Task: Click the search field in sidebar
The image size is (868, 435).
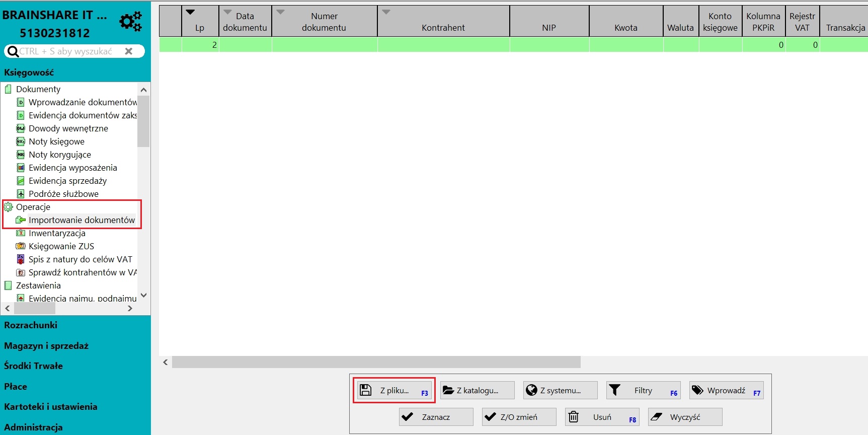Action: 70,51
